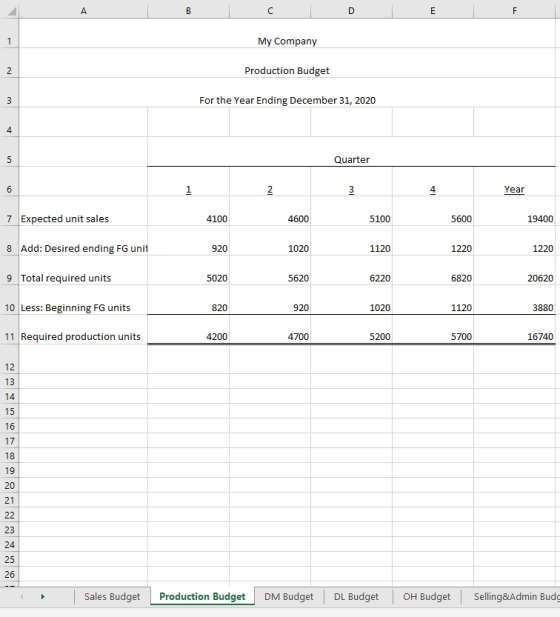Click the previous-sheet navigation arrow
560x617 pixels.
(x=22, y=597)
